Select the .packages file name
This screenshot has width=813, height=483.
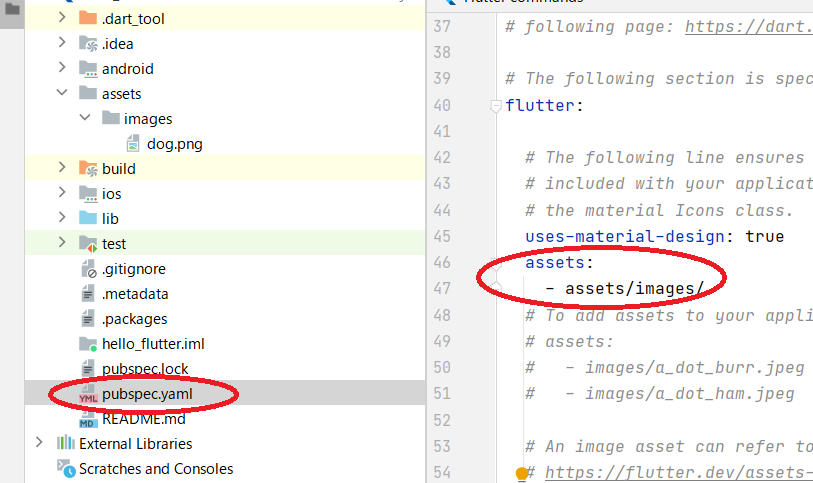134,319
